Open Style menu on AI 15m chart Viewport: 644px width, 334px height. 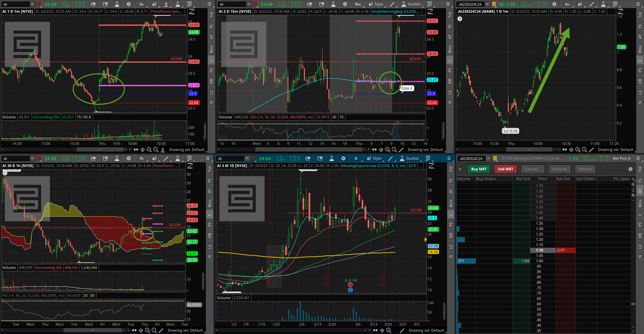coord(376,4)
